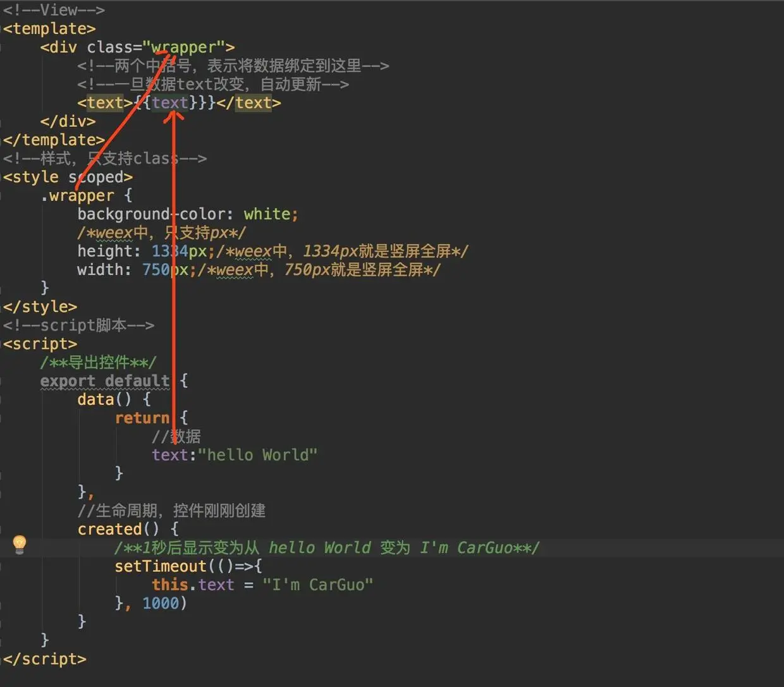Click the "data()" method name
This screenshot has height=687, width=784.
104,399
